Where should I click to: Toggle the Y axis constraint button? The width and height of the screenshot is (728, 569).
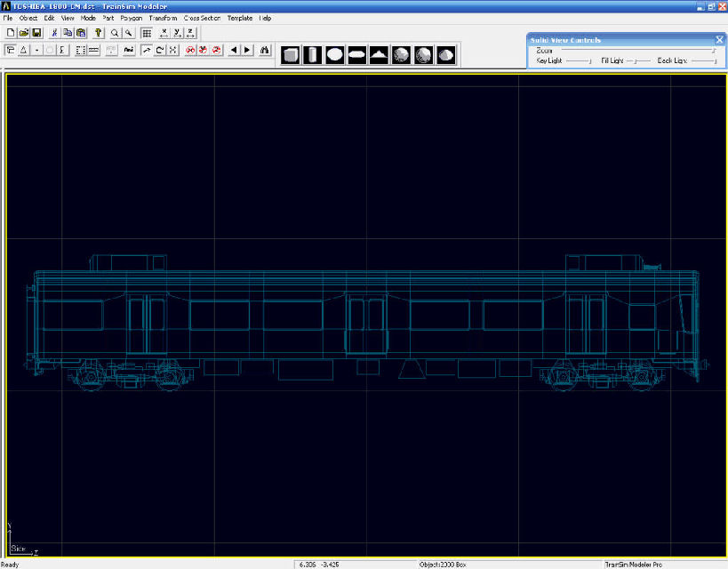tap(178, 32)
